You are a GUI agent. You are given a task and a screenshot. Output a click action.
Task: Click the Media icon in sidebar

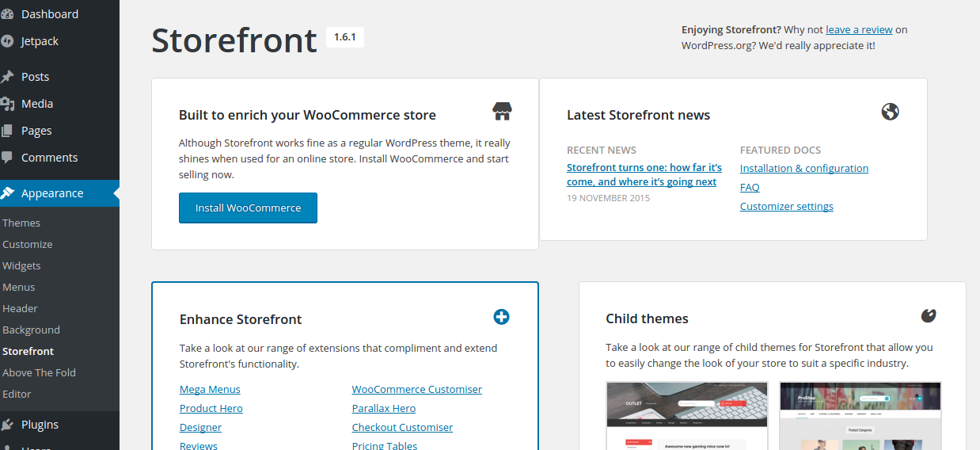[7, 104]
